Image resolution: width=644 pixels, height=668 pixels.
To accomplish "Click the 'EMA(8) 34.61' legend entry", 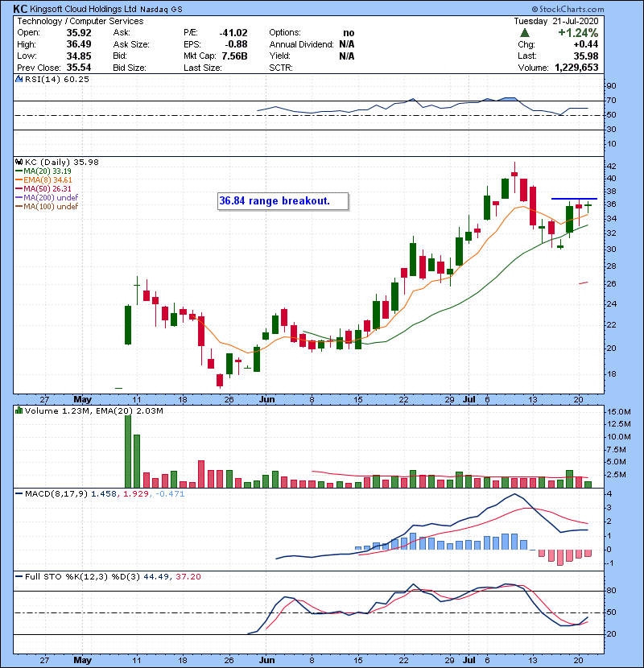I will [44, 180].
